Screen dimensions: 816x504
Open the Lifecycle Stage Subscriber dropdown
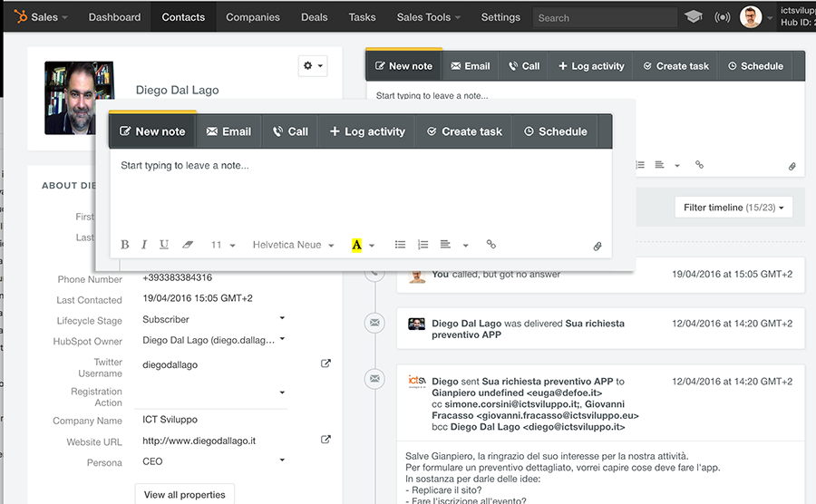214,319
